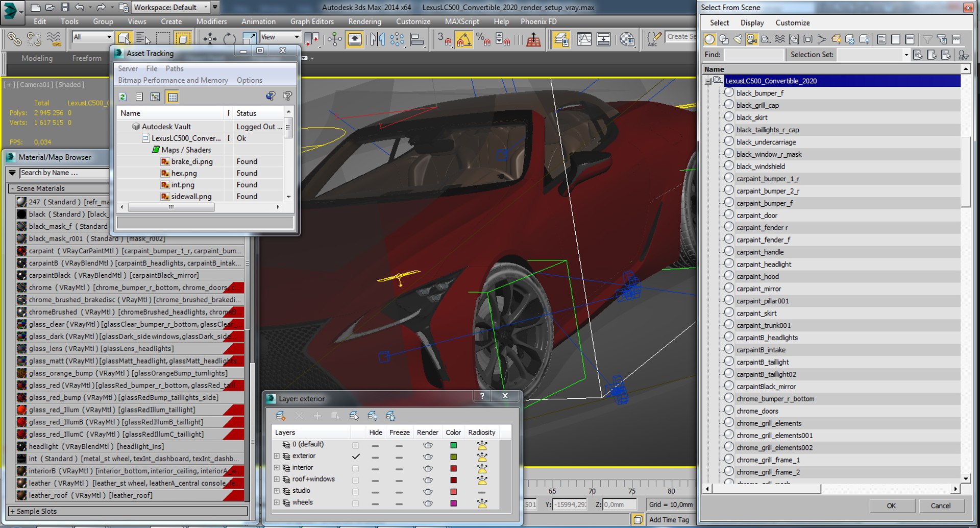Make studio the current layer

click(x=356, y=492)
